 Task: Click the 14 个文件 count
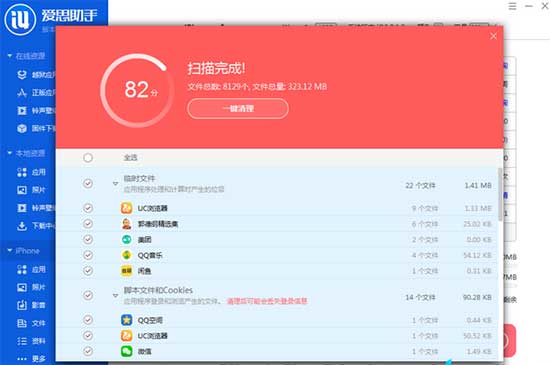click(x=420, y=297)
